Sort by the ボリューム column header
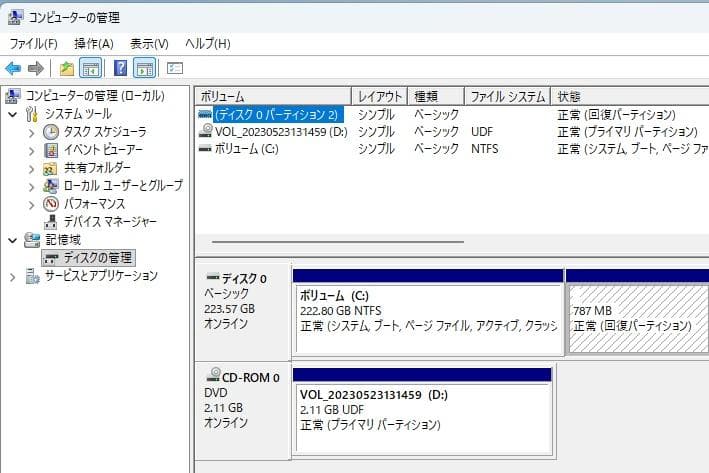This screenshot has height=473, width=709. pos(273,96)
